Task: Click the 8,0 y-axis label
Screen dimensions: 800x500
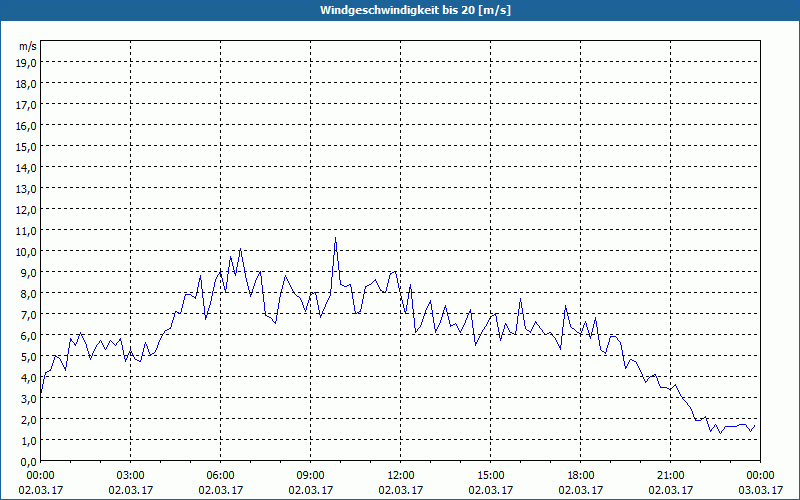Action: pyautogui.click(x=29, y=294)
